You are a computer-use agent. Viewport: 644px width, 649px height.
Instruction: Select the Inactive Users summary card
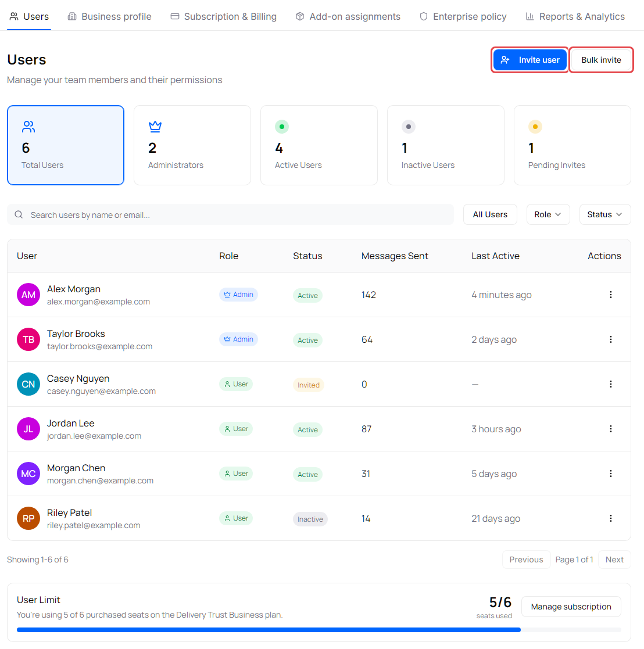click(446, 145)
